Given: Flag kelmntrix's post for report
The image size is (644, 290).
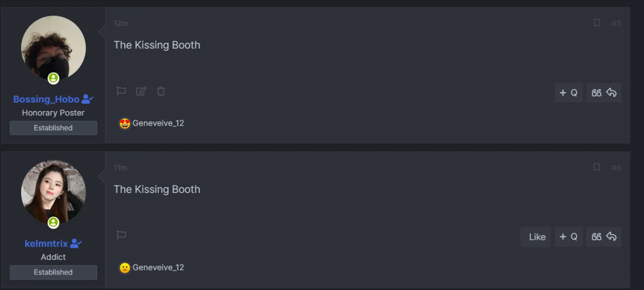Looking at the screenshot, I should tap(121, 235).
